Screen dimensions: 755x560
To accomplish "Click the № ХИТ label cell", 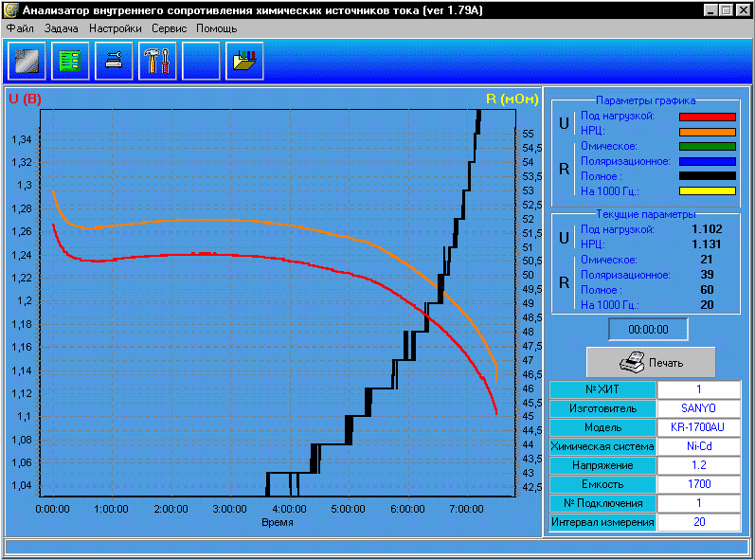I will (602, 389).
